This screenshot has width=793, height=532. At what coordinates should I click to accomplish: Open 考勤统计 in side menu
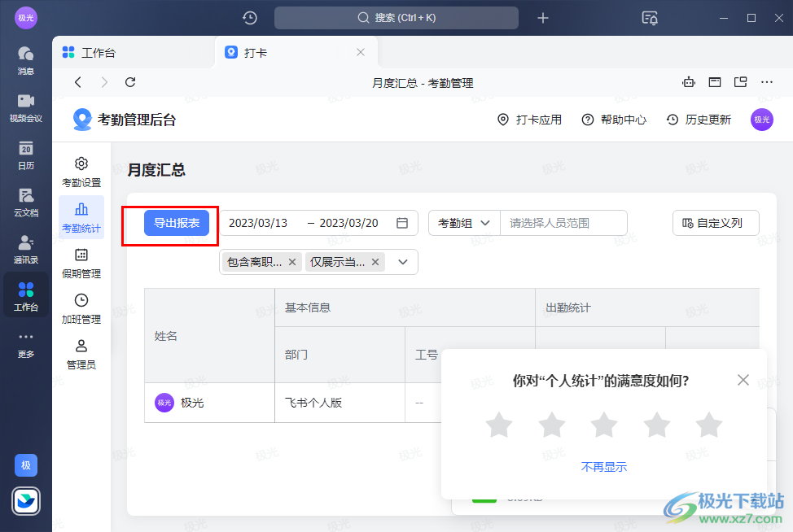pos(81,217)
